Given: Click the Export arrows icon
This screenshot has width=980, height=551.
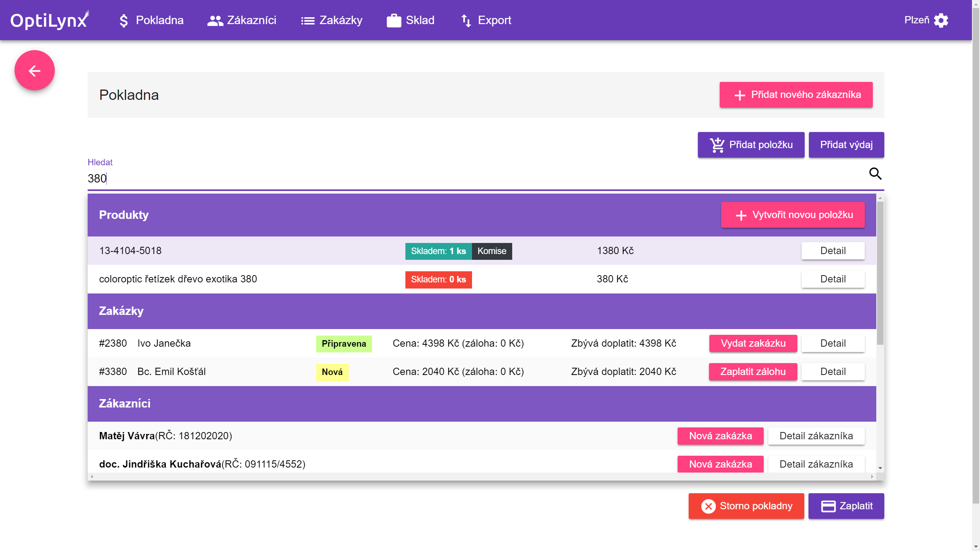Looking at the screenshot, I should (x=466, y=20).
